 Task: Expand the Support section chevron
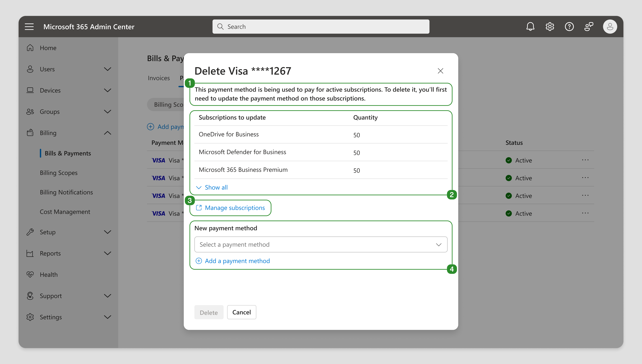pyautogui.click(x=107, y=296)
